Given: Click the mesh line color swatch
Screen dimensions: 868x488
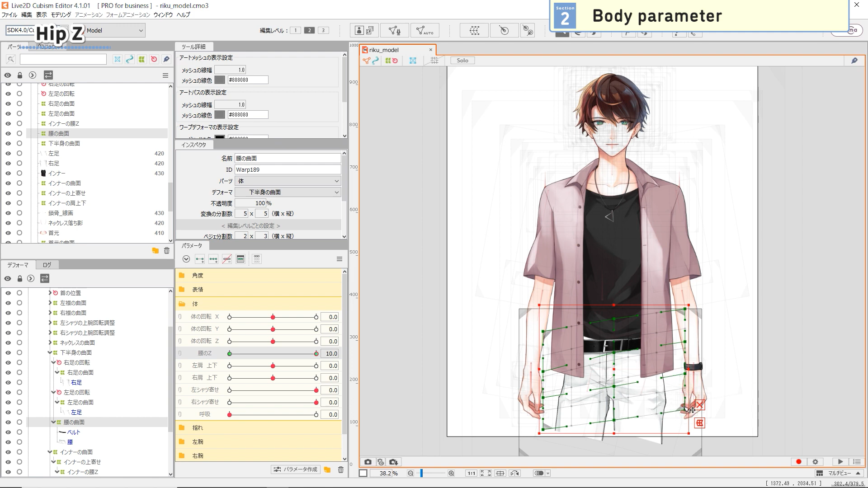Looking at the screenshot, I should [x=220, y=80].
